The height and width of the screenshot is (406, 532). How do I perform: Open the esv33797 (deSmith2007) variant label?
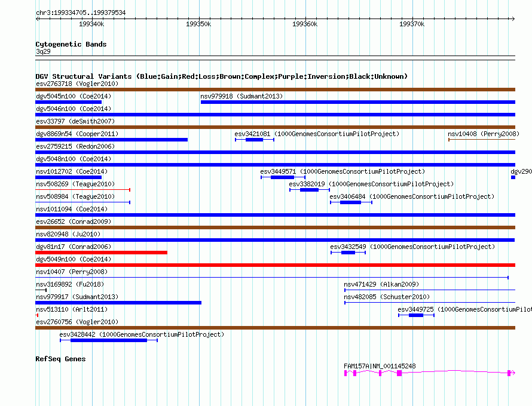click(x=75, y=121)
